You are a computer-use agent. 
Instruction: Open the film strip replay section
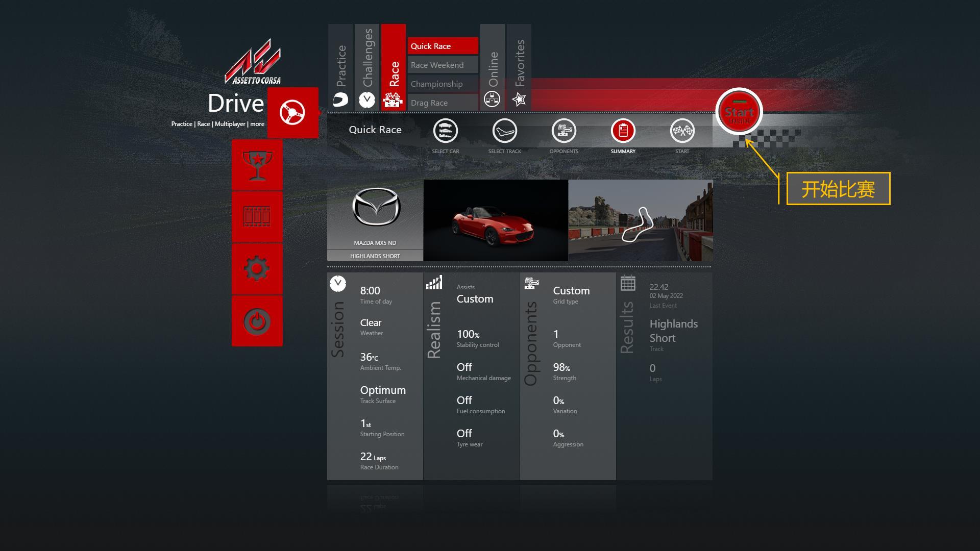257,217
